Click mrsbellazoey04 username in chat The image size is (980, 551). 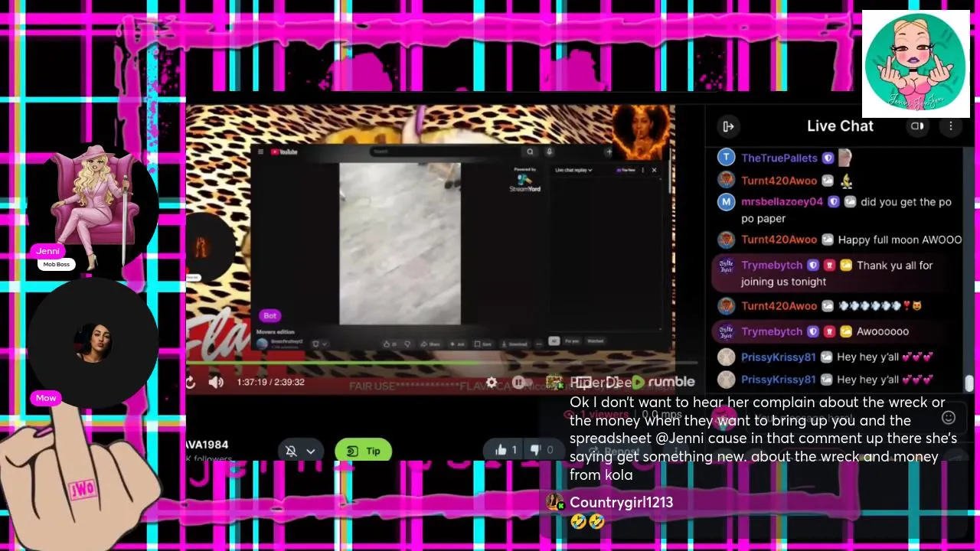tap(782, 202)
